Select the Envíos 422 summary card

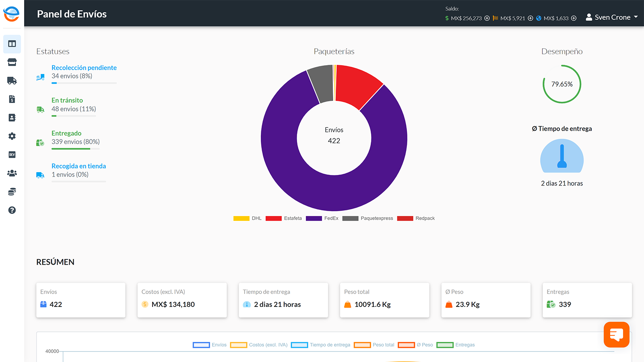coord(81,300)
